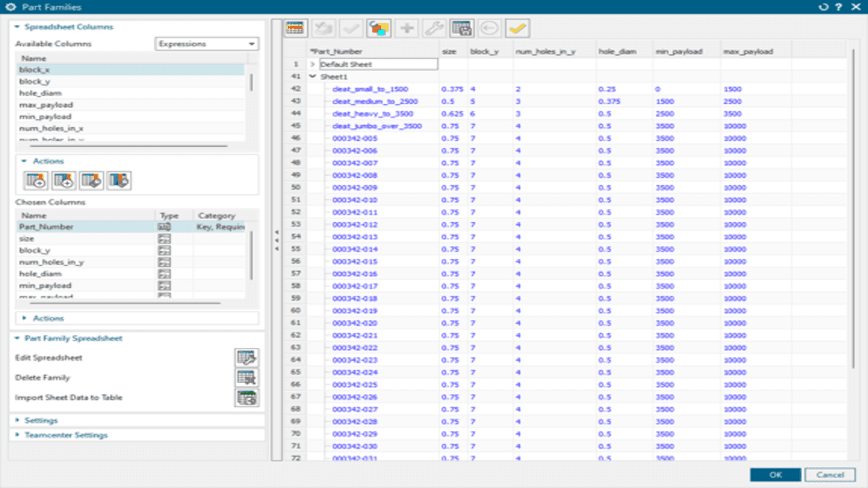Collapse the Spreadsheet Columns section
Image resolution: width=868 pixels, height=488 pixels.
pyautogui.click(x=17, y=27)
